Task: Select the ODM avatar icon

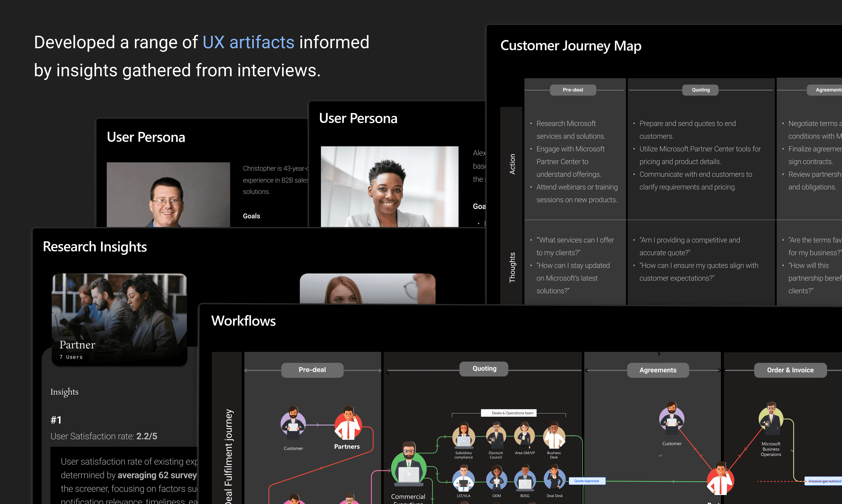Action: pyautogui.click(x=496, y=479)
